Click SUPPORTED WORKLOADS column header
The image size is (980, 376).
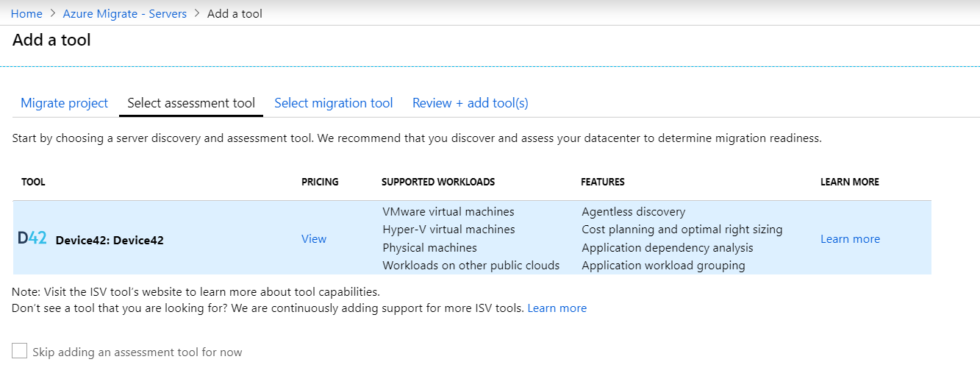tap(438, 182)
